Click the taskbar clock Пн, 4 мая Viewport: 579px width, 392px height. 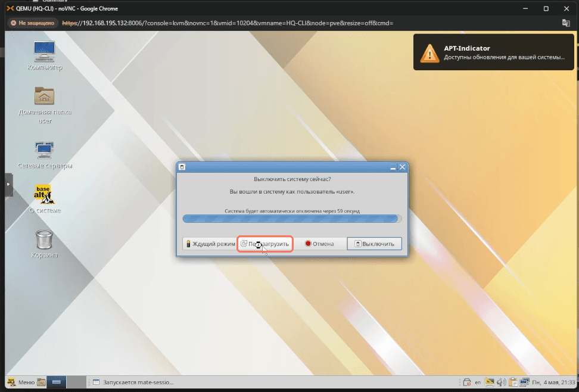coord(553,382)
